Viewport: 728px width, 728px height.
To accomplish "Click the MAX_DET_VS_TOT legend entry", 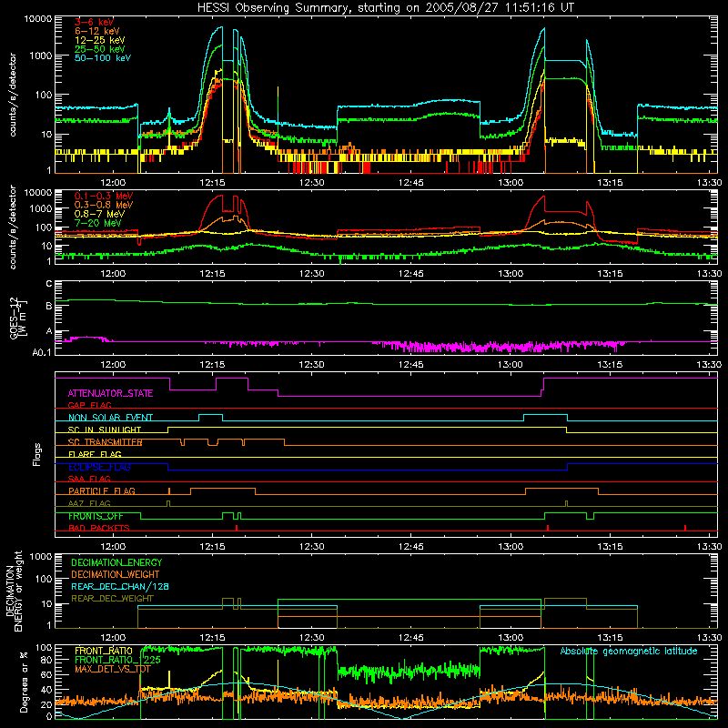I will (113, 669).
